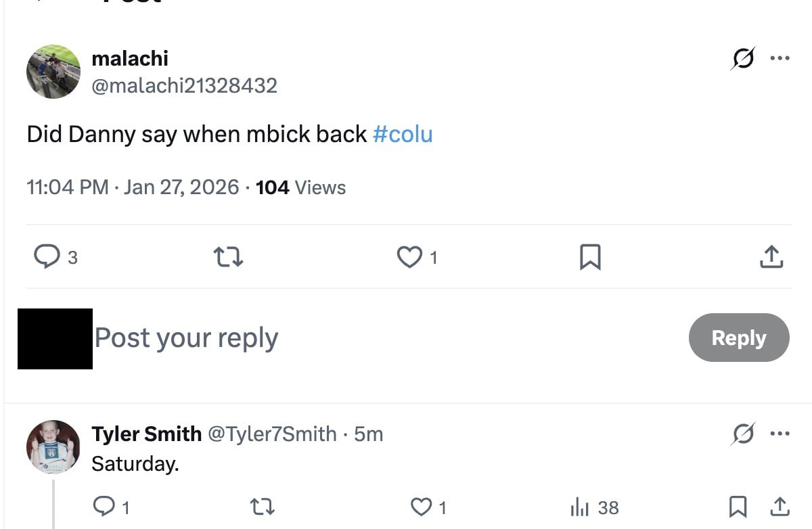Open Grok icon on Tyler Smith's reply
The height and width of the screenshot is (529, 812).
click(x=742, y=434)
